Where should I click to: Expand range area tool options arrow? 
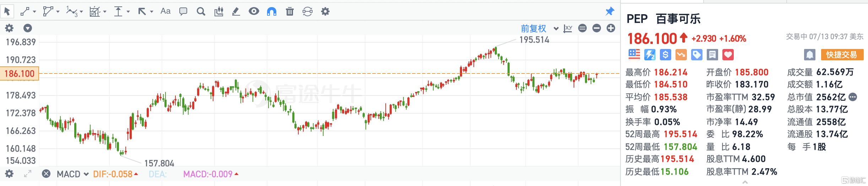[x=105, y=12]
